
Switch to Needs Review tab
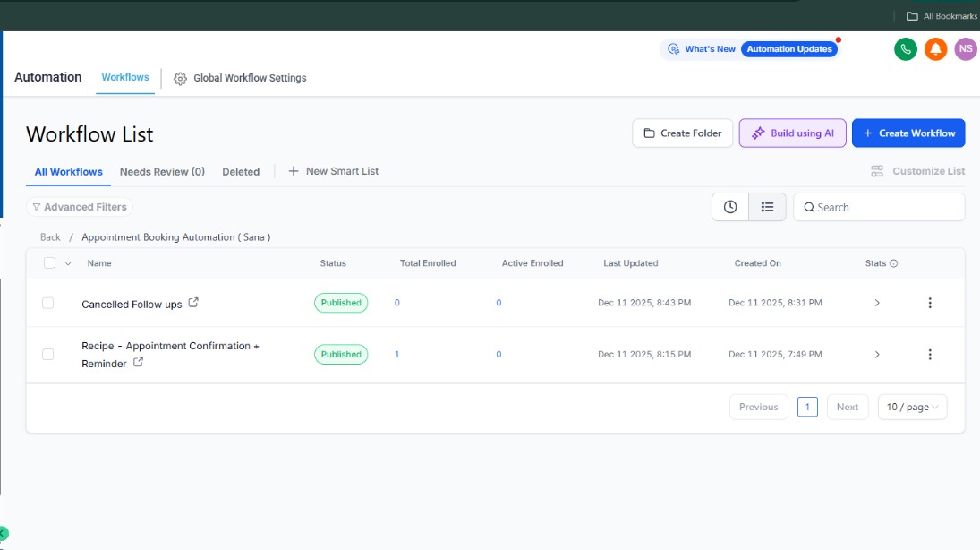click(x=162, y=171)
